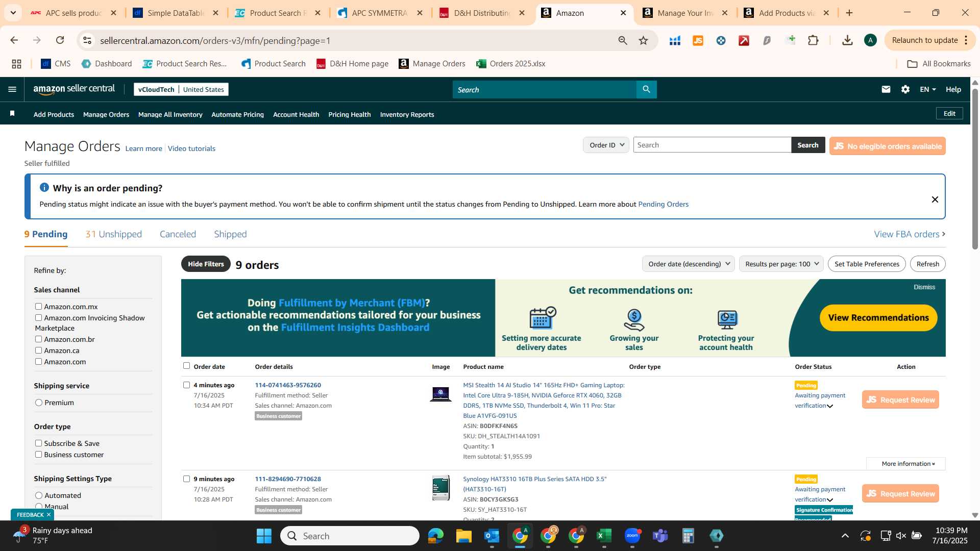This screenshot has width=980, height=551.
Task: Open Zoom from the taskbar
Action: click(632, 536)
